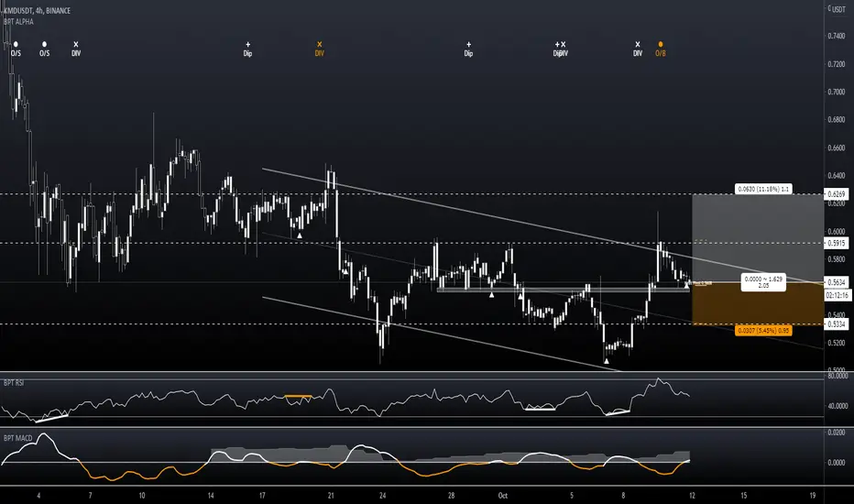Click the USDT currency label on price axis
This screenshot has width=854, height=504.
point(838,9)
